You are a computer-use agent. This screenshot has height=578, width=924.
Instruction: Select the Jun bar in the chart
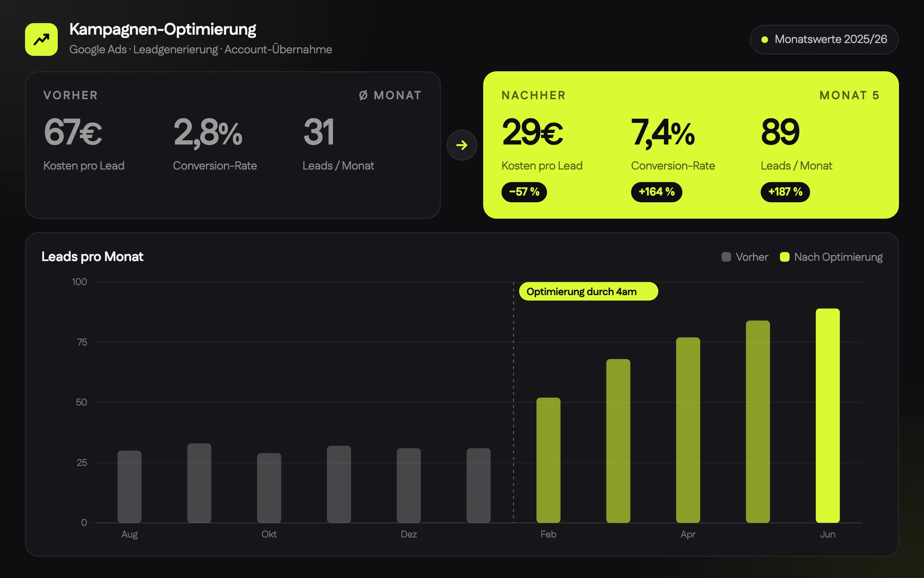coord(827,415)
